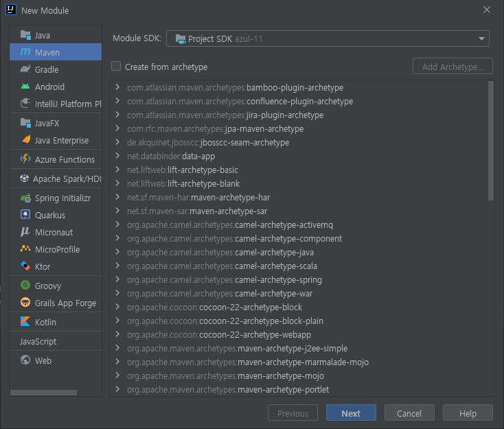Expand confluence-plugin-archetype entry
Image resolution: width=504 pixels, height=429 pixels.
[117, 101]
